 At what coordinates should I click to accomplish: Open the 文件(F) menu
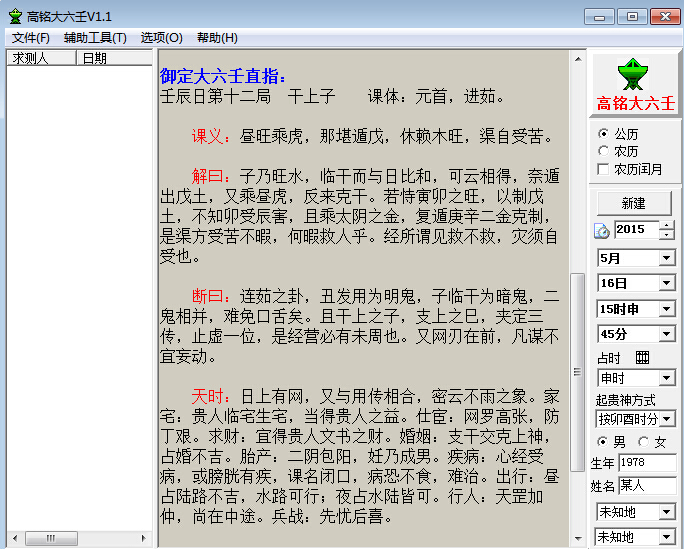tap(31, 38)
